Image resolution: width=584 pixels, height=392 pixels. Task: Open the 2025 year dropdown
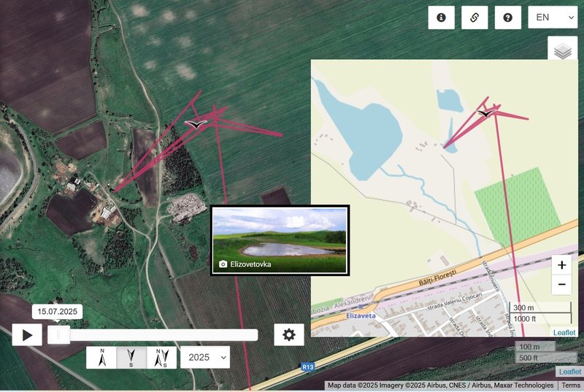tap(205, 358)
